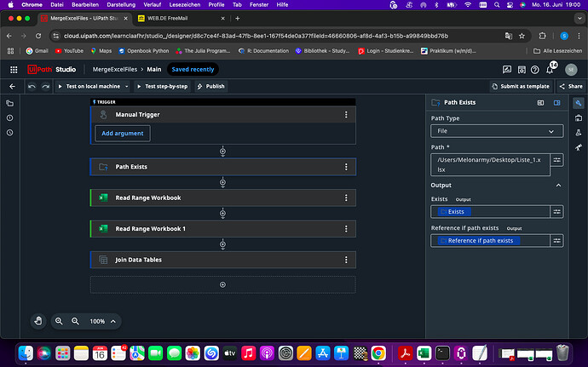This screenshot has width=588, height=367.
Task: Collapse the Output section
Action: (558, 185)
